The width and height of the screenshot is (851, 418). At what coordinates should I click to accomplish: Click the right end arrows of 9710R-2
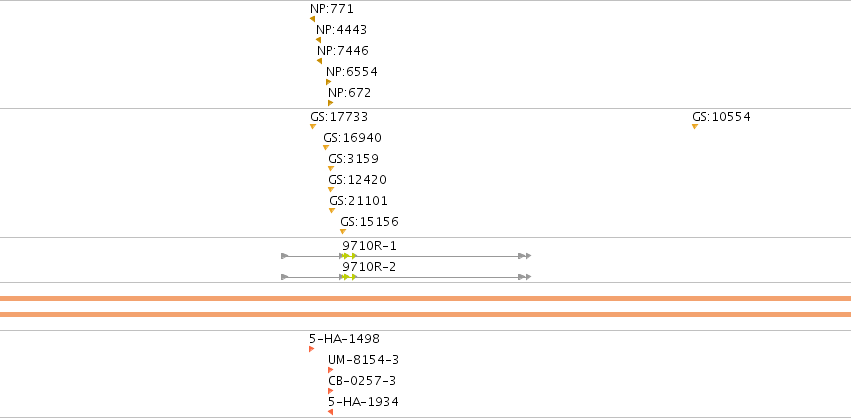525,277
